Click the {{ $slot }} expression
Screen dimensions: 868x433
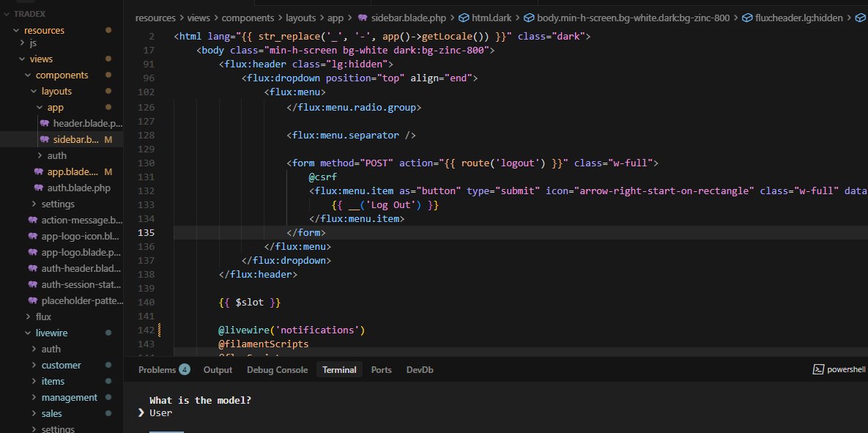click(x=250, y=303)
